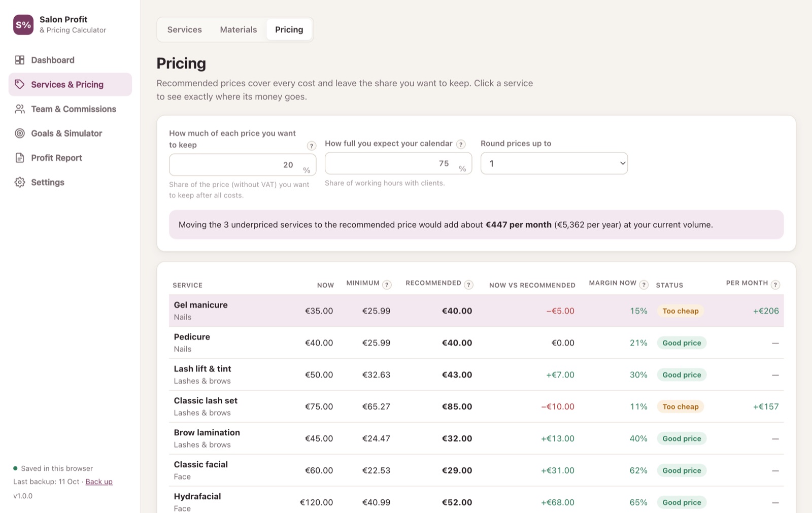The image size is (812, 513).
Task: Click Classic lash set's Too cheap badge
Action: pyautogui.click(x=680, y=406)
